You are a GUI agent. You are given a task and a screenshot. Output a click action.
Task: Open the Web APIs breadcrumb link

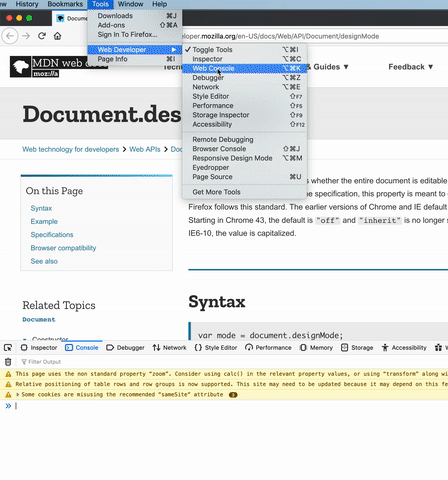145,149
